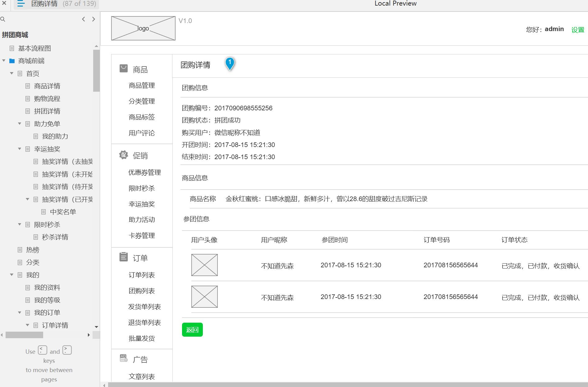
Task: Open 我的等级 page in sitemap
Action: pos(47,300)
